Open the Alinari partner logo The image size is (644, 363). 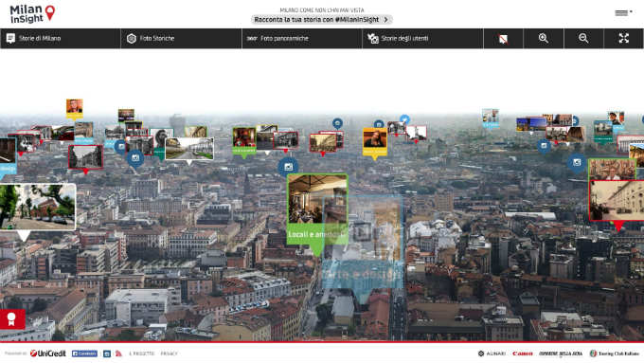492,354
